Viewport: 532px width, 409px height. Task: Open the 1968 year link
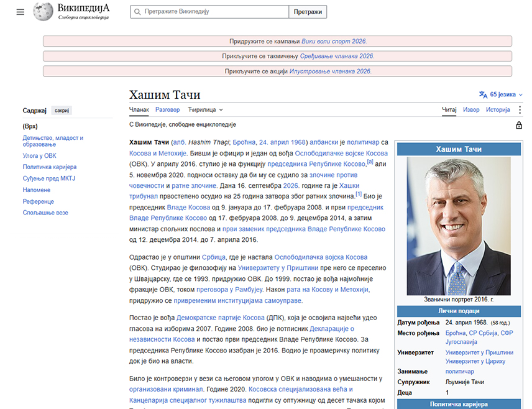click(x=298, y=142)
